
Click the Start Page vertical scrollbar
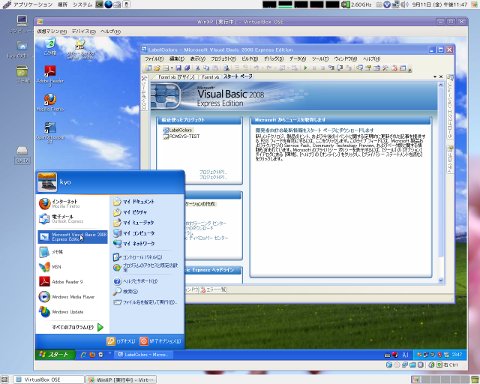point(441,183)
